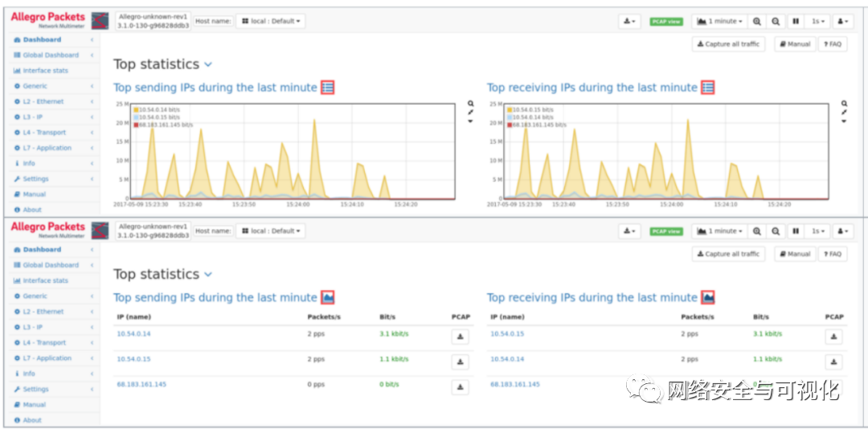
Task: Collapse Top statistics section in upper panel
Action: 208,65
